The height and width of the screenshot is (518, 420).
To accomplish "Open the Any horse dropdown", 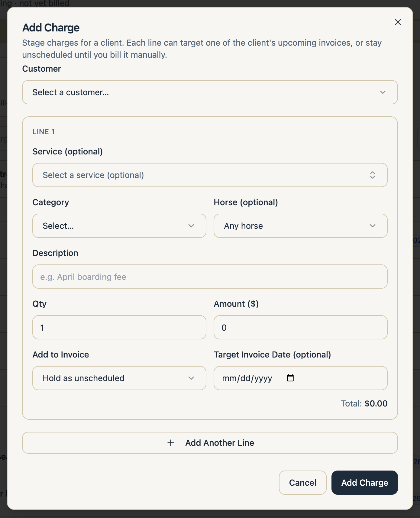I will (x=300, y=226).
